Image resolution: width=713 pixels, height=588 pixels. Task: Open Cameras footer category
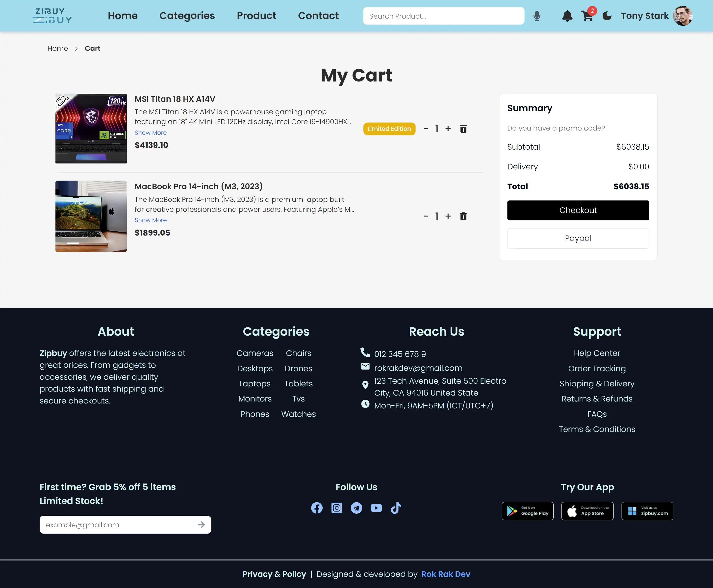click(255, 353)
